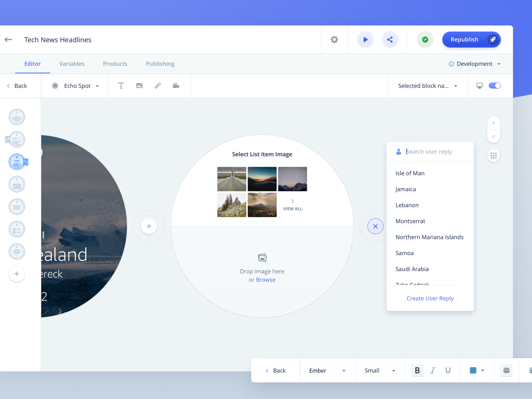Screen dimensions: 532x399
Task: Switch to the Variables tab
Action: (71, 64)
